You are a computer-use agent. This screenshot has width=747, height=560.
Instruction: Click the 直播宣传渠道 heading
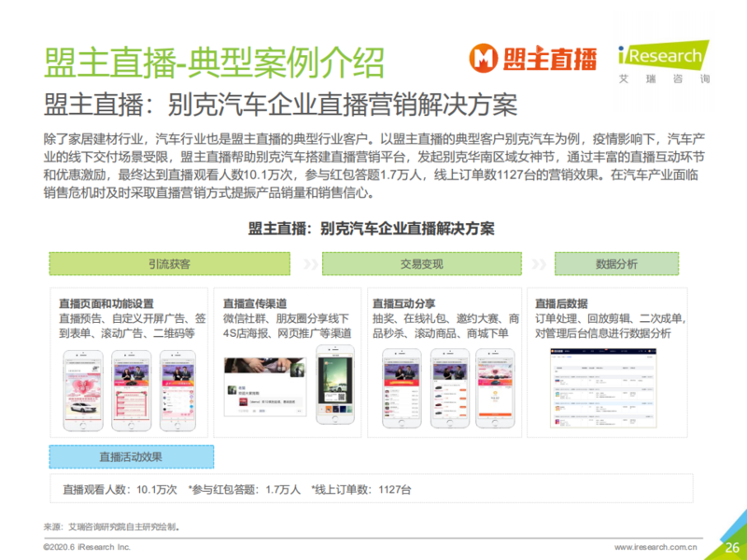coord(255,303)
